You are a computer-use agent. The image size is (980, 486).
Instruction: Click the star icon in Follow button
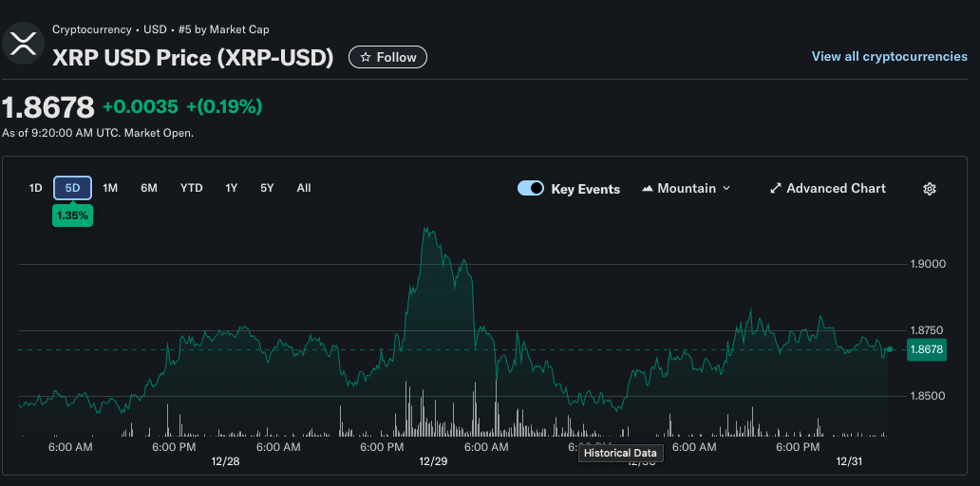[x=366, y=58]
